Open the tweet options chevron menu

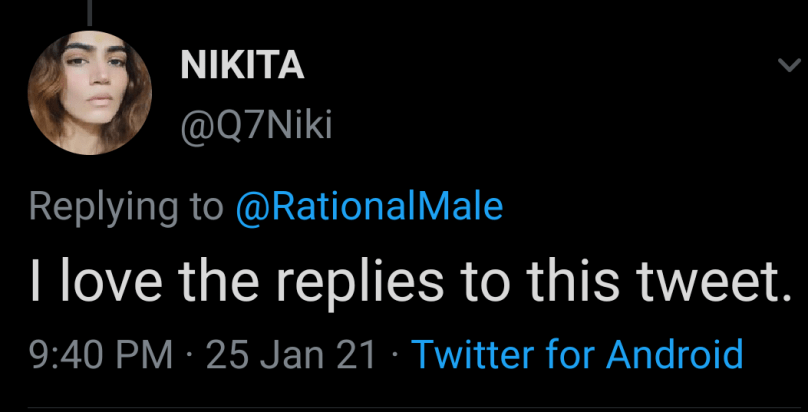pyautogui.click(x=789, y=66)
